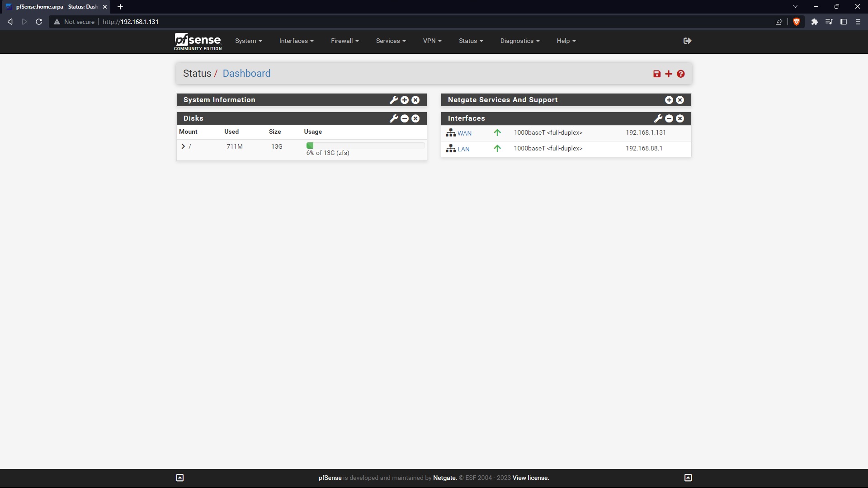Click the 711M used value
868x488 pixels.
click(235, 146)
